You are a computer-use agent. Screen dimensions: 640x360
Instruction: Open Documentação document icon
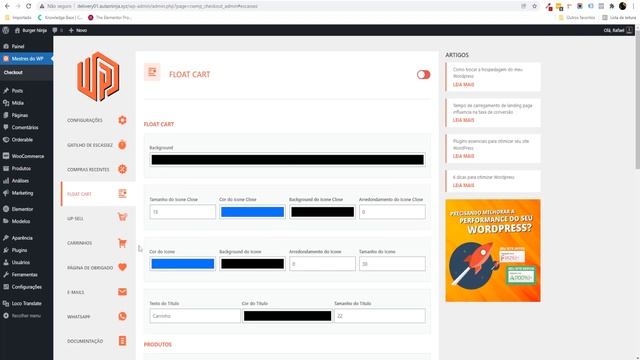122,340
